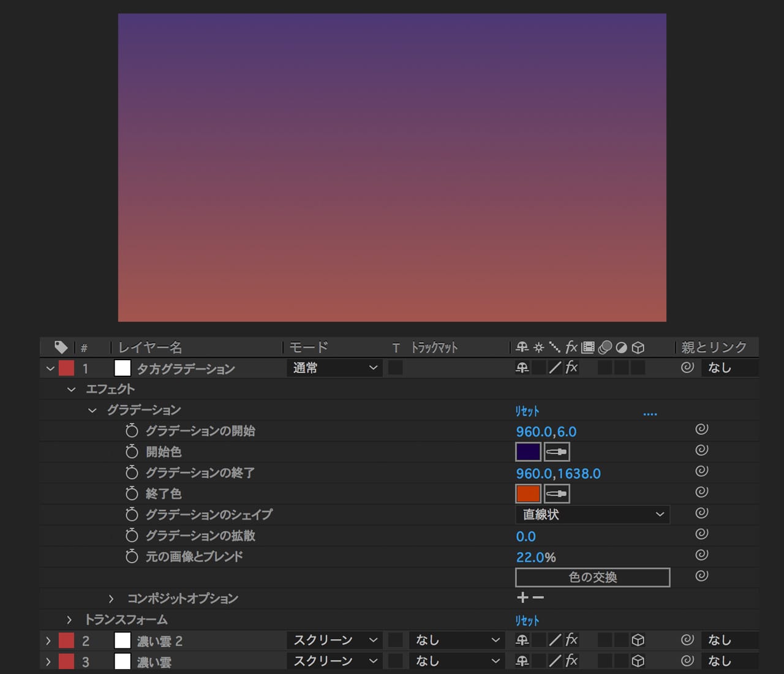Click the fx switch on 濃い雲 2 layer
The height and width of the screenshot is (674, 784).
pyautogui.click(x=571, y=640)
